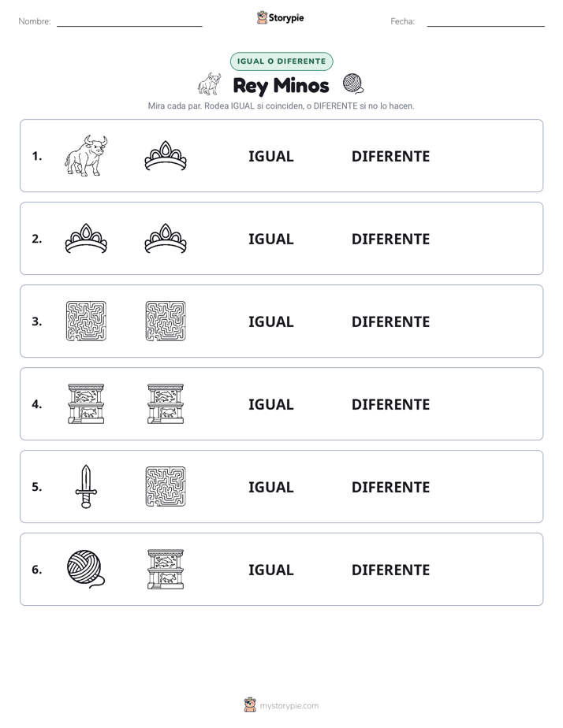Viewport: 563px width, 728px height.
Task: Select IGUAL for row 4
Action: tap(270, 404)
